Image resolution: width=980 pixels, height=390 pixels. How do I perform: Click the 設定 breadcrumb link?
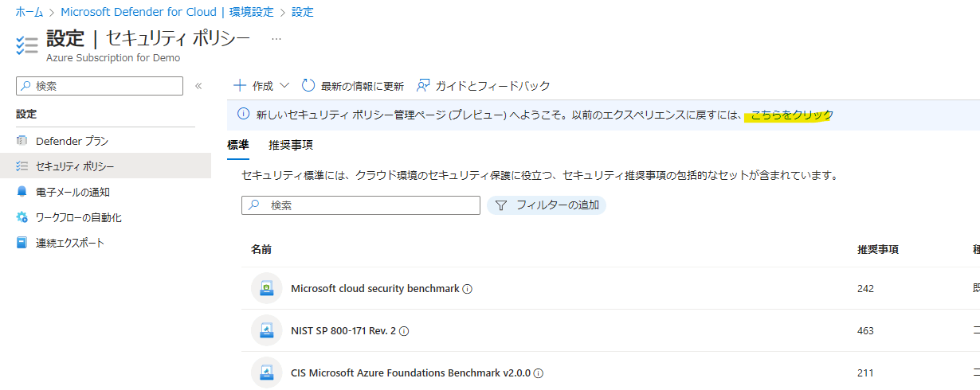coord(302,12)
